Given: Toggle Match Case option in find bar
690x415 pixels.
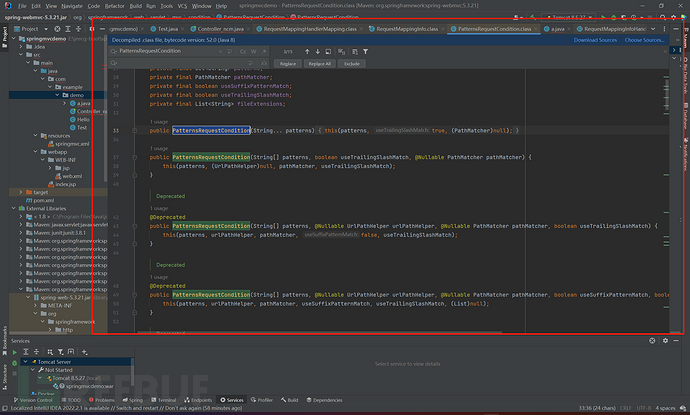Looking at the screenshot, I should click(x=243, y=51).
